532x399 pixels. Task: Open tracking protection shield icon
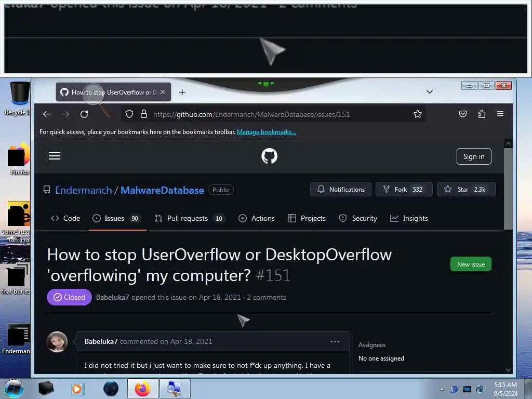(129, 114)
